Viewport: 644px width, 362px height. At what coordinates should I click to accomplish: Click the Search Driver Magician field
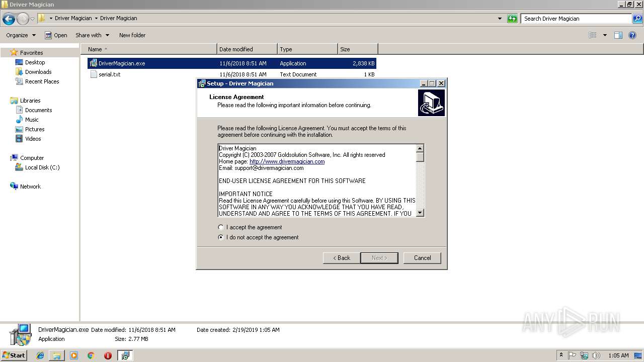(x=576, y=19)
